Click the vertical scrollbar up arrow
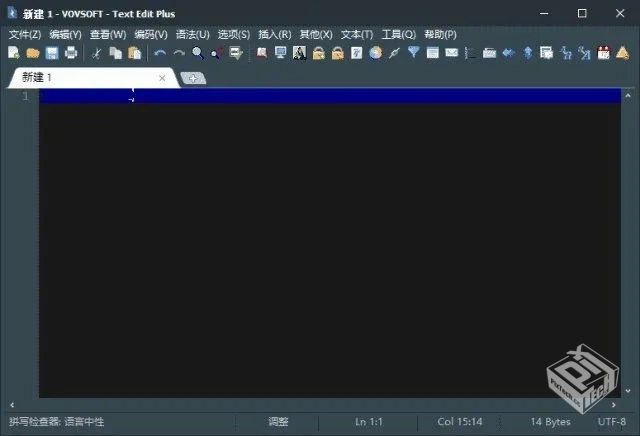The width and height of the screenshot is (640, 436). pos(628,96)
